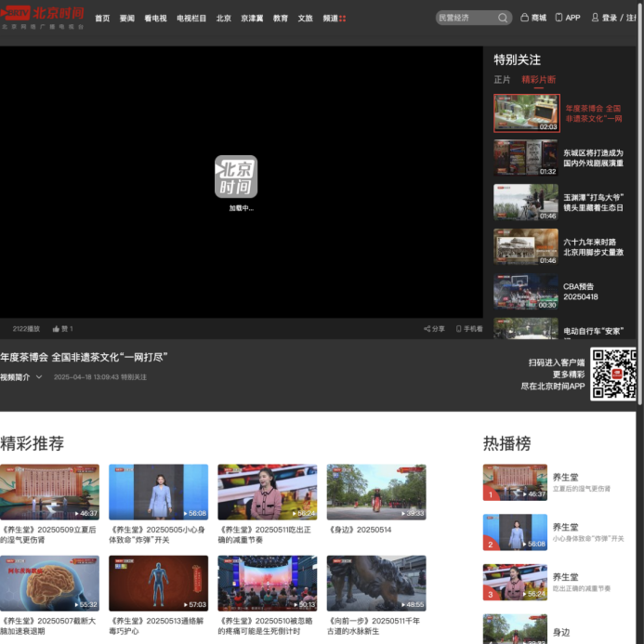Click the 分享 share icon
The width and height of the screenshot is (644, 644).
(427, 329)
